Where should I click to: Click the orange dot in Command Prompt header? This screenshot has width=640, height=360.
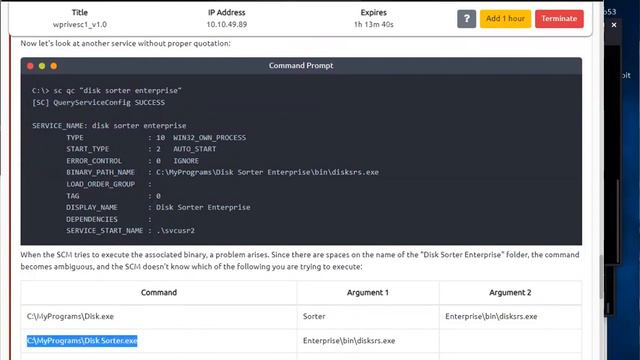(54, 66)
